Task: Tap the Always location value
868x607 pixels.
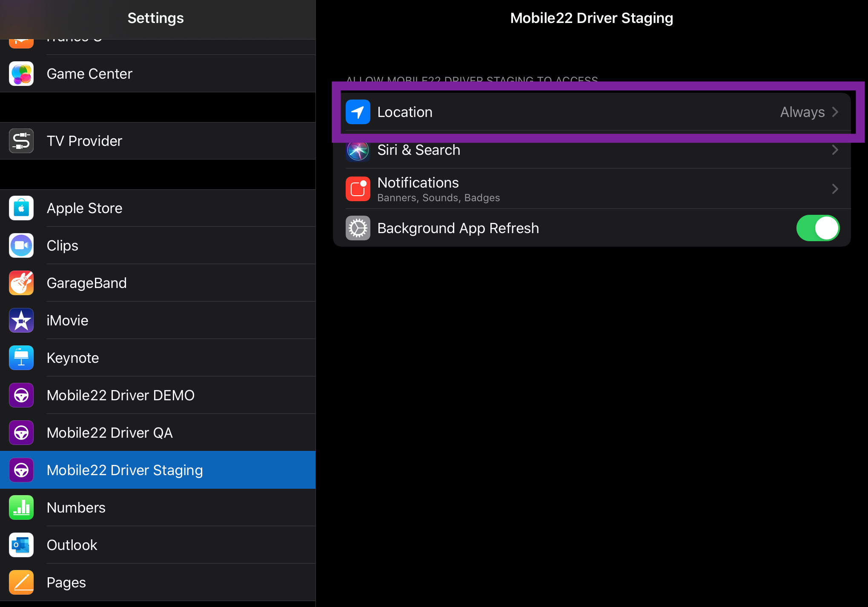Action: coord(802,112)
